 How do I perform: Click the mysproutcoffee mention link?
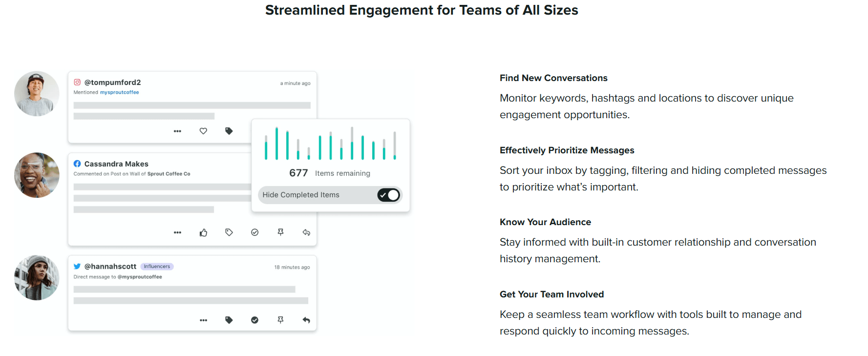tap(119, 92)
